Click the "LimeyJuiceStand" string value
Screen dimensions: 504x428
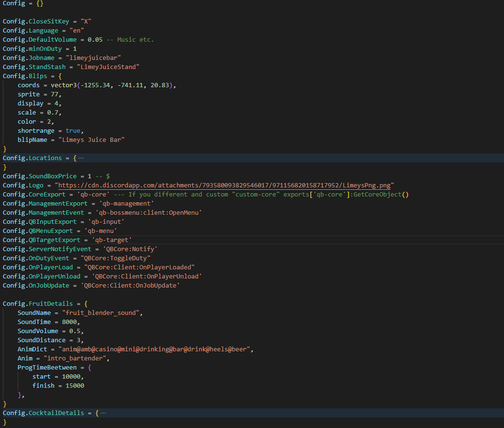[x=108, y=67]
